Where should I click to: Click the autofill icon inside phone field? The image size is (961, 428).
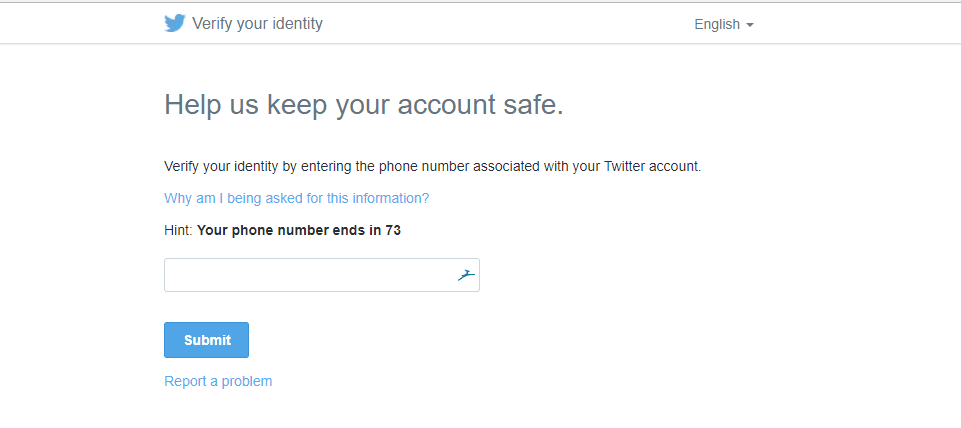(x=465, y=275)
